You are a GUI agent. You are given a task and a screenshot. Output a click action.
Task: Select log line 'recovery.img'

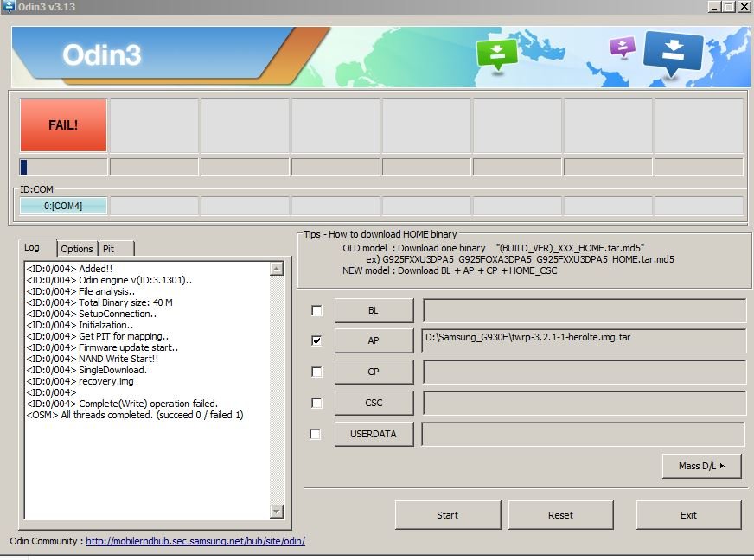pos(80,381)
